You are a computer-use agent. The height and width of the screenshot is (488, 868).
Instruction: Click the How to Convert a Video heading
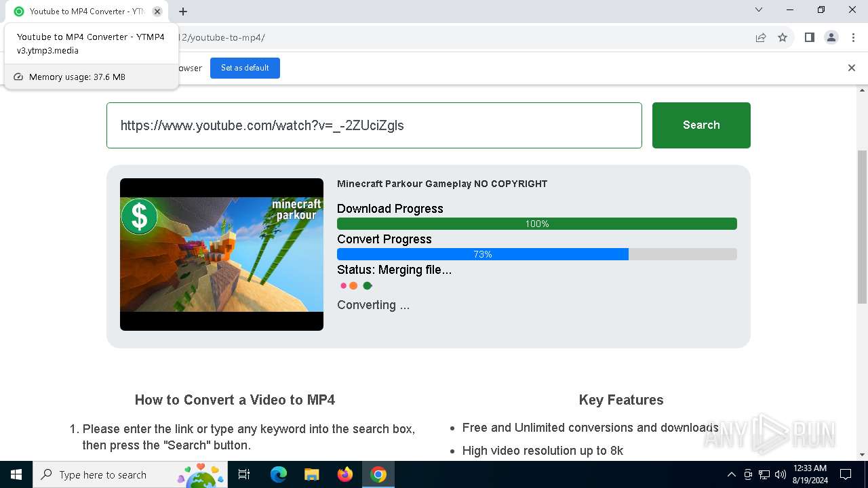(x=235, y=400)
